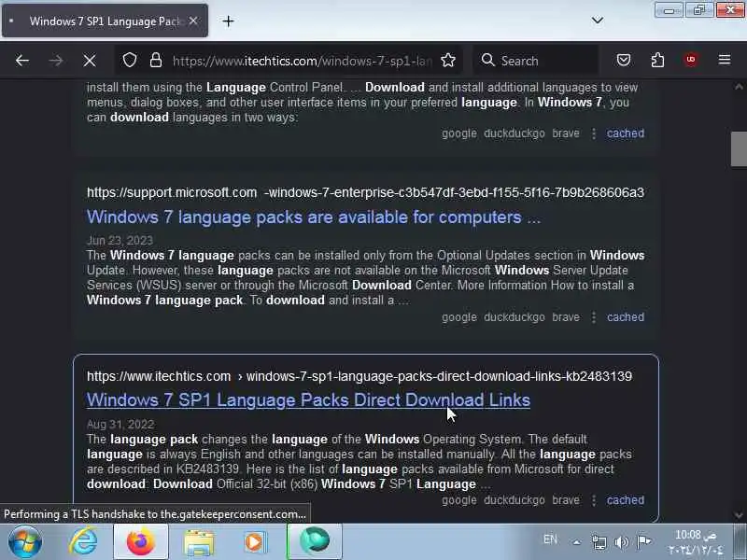Click the itechtics.com URL address bar
747x560 pixels.
302,61
